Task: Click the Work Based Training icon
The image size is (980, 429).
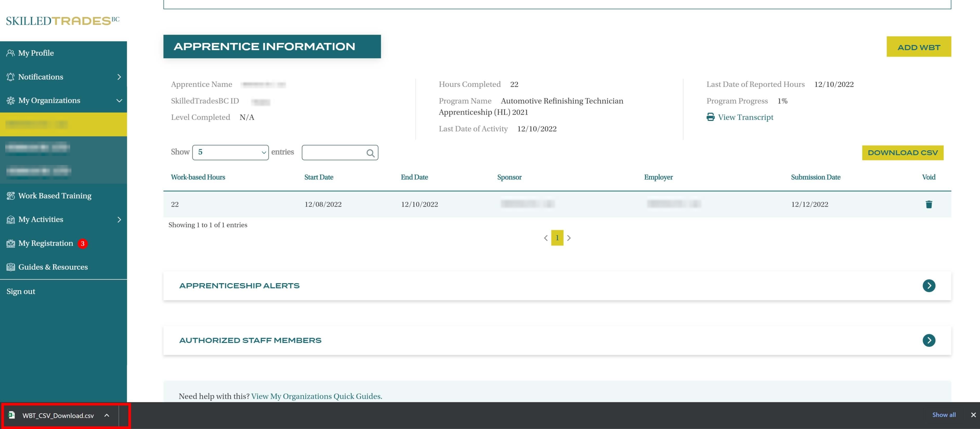Action: click(10, 196)
